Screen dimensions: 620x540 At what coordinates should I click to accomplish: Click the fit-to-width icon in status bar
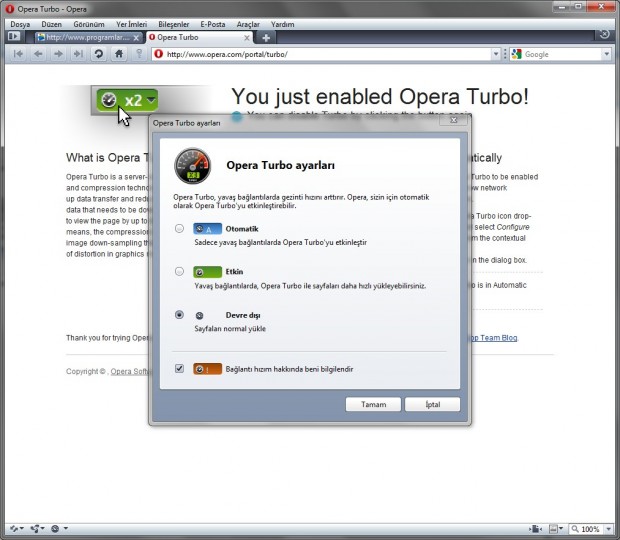[535, 529]
